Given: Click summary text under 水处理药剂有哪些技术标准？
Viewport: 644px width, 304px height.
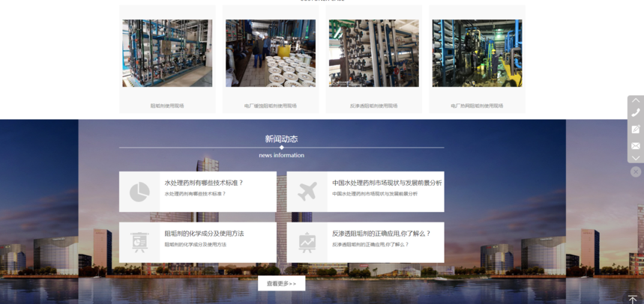Looking at the screenshot, I should [195, 194].
